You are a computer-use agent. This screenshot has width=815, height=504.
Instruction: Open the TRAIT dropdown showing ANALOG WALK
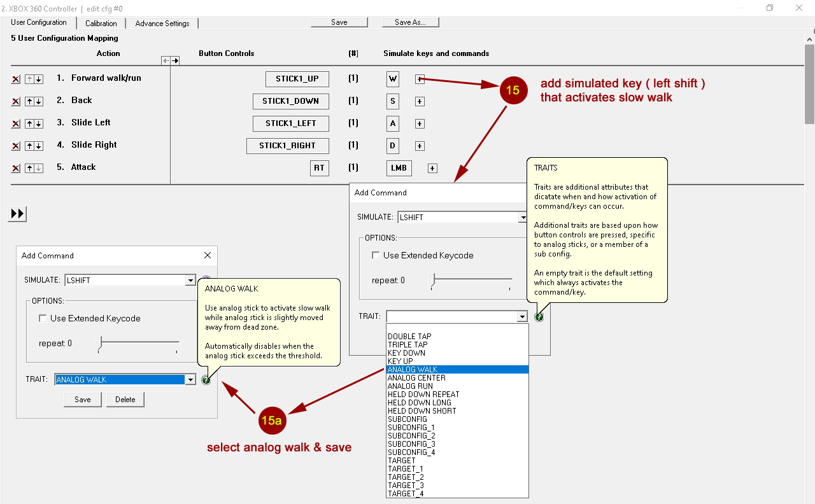(x=190, y=380)
